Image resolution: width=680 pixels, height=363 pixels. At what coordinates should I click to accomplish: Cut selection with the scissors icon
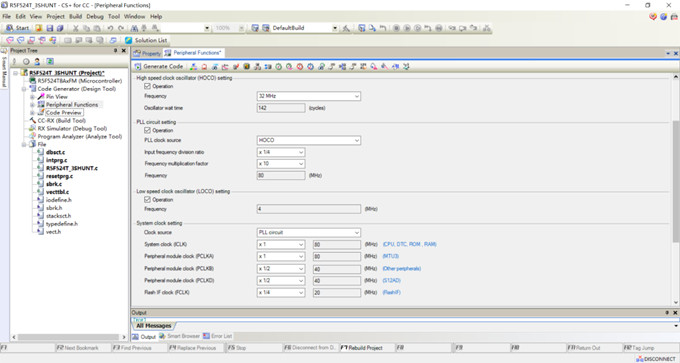[75, 28]
